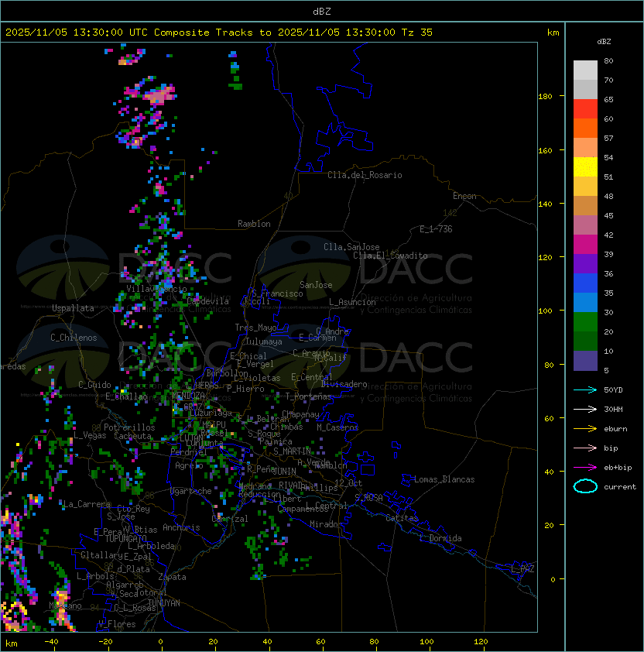Click the 'km' label at the header's right end
Screen dimensions: 644x652
(553, 33)
